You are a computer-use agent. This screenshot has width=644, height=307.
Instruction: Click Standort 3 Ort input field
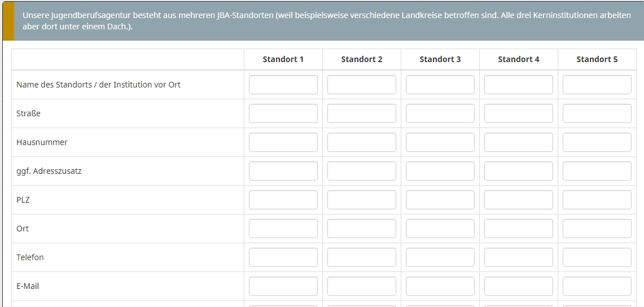440,229
